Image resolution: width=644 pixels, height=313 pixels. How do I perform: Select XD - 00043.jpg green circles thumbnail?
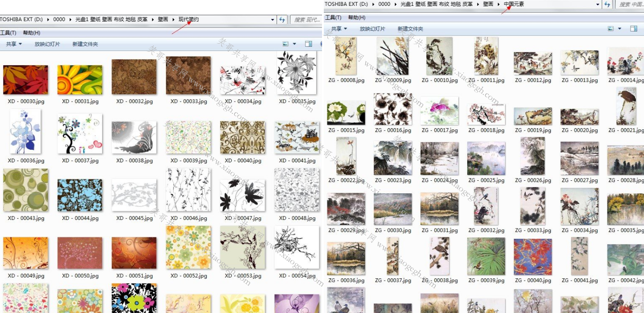26,190
